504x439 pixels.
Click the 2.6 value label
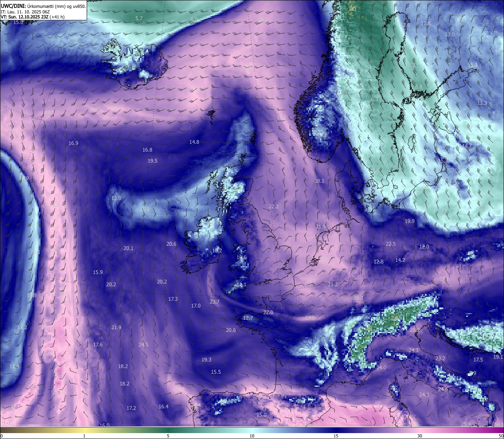click(x=407, y=25)
